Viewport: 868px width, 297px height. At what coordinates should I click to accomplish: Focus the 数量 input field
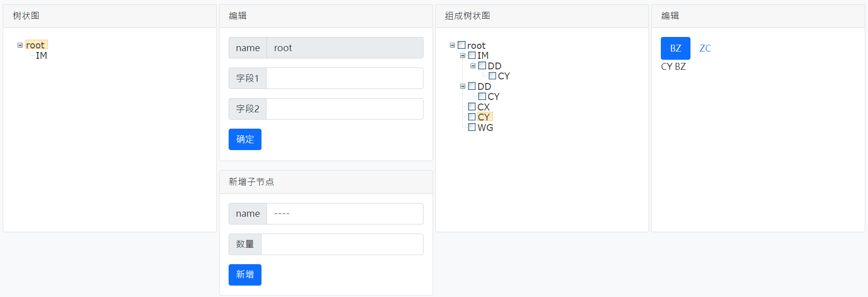point(342,245)
